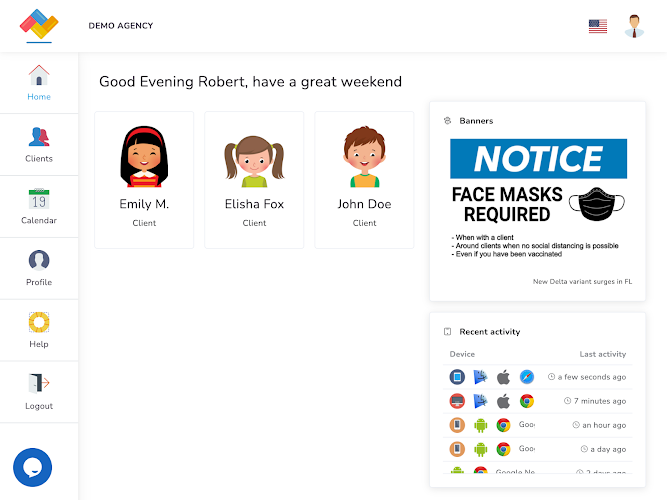Click Chrome icon in '7 minutes ago' row

tap(527, 401)
